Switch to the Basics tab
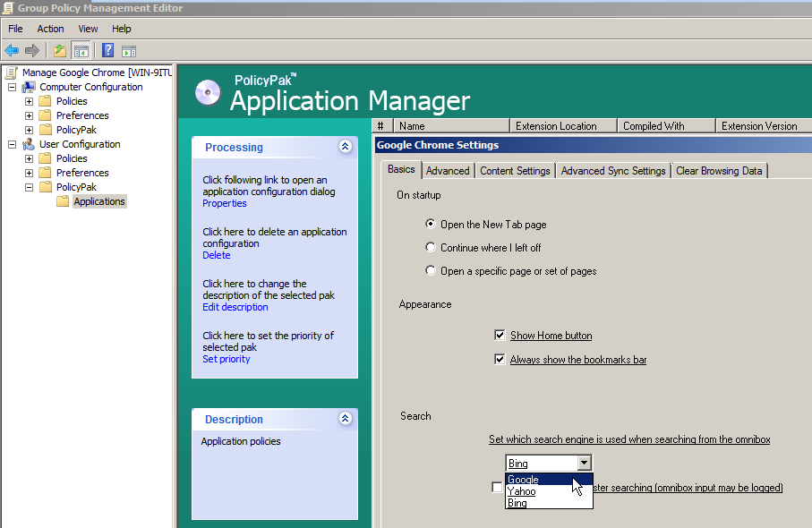The image size is (812, 528). [x=401, y=169]
